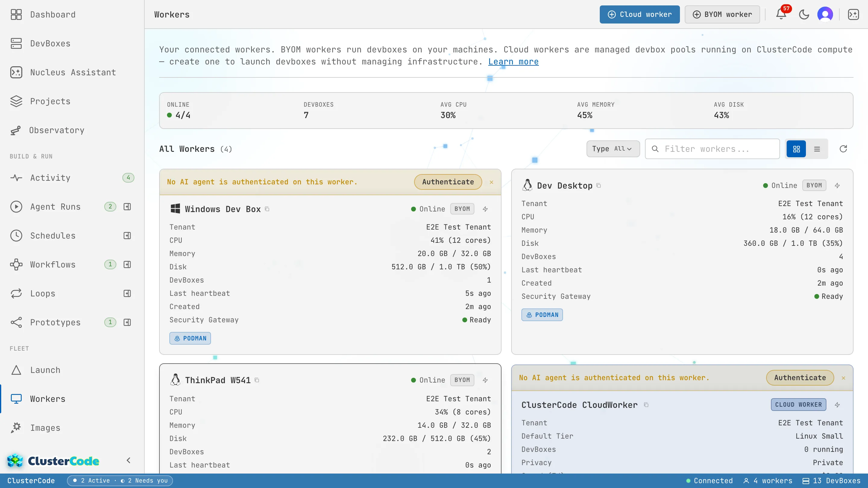Open Loops in side panel icon
The height and width of the screenshot is (488, 868).
point(127,294)
